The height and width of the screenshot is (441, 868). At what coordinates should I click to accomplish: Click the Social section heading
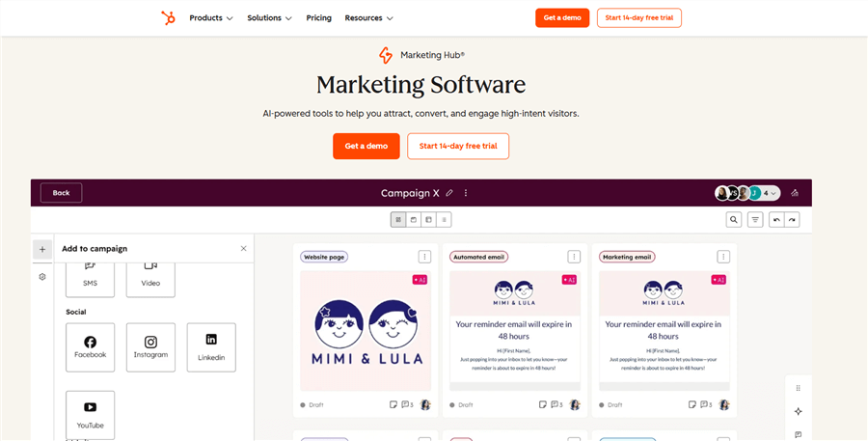pos(76,312)
